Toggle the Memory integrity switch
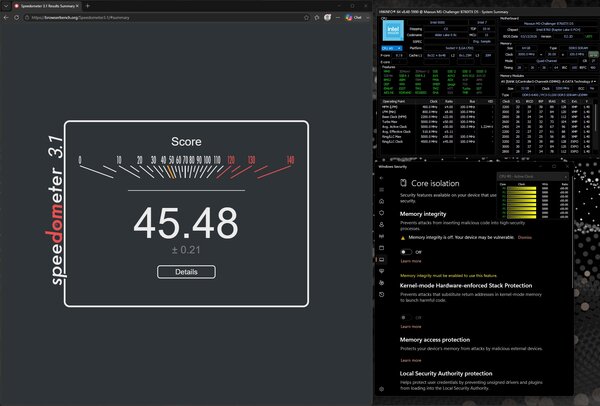The height and width of the screenshot is (406, 600). pyautogui.click(x=406, y=252)
